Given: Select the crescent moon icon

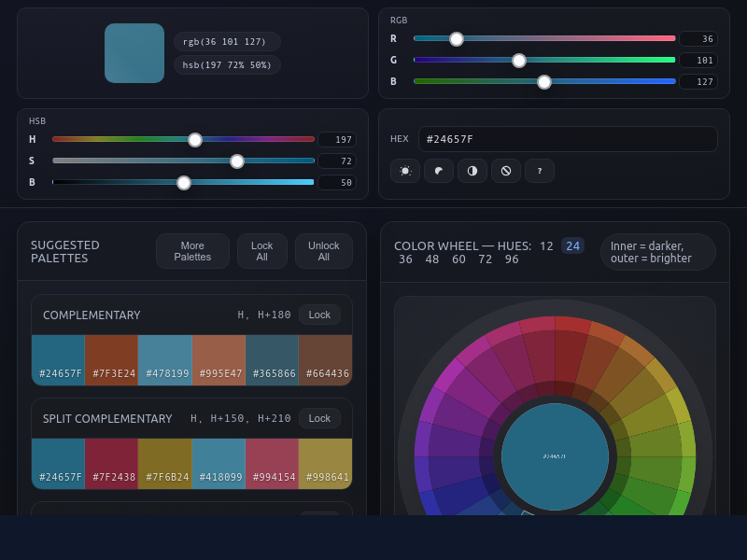Looking at the screenshot, I should [438, 171].
